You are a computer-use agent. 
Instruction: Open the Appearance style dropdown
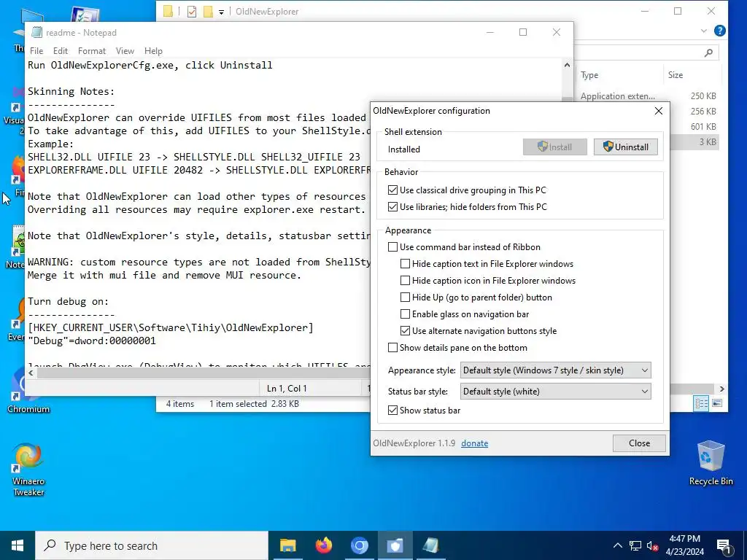tap(555, 370)
